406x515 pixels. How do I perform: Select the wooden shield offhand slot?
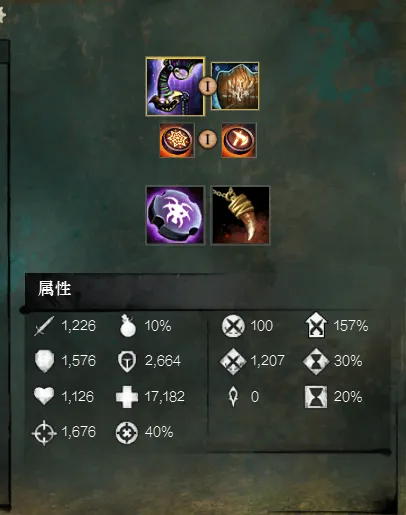coord(235,86)
